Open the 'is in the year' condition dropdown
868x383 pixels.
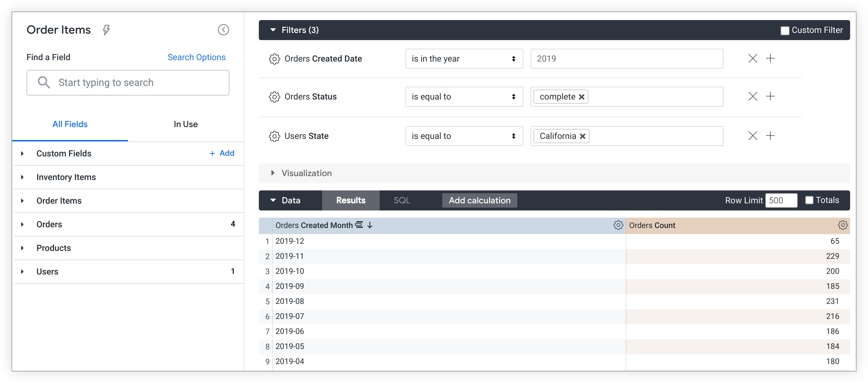point(464,59)
